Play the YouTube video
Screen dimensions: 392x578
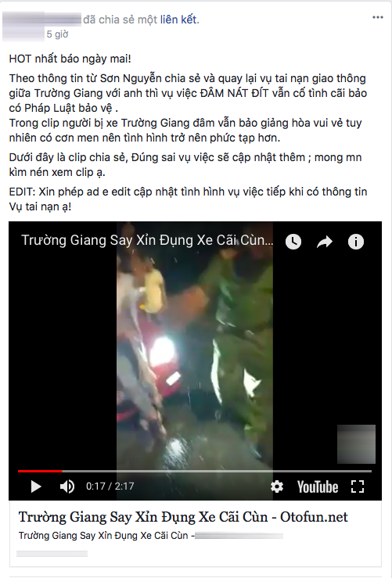(x=36, y=486)
